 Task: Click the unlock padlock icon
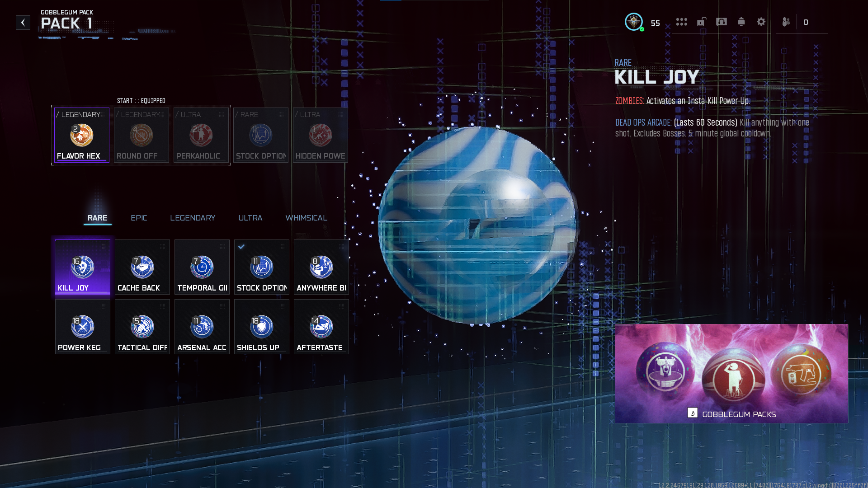pos(702,22)
